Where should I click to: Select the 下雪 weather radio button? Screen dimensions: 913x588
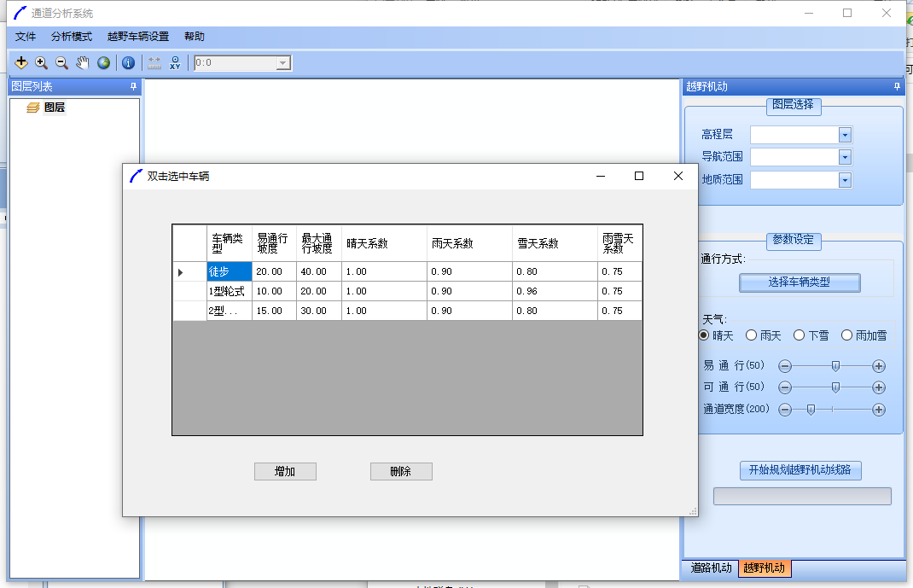coord(800,335)
